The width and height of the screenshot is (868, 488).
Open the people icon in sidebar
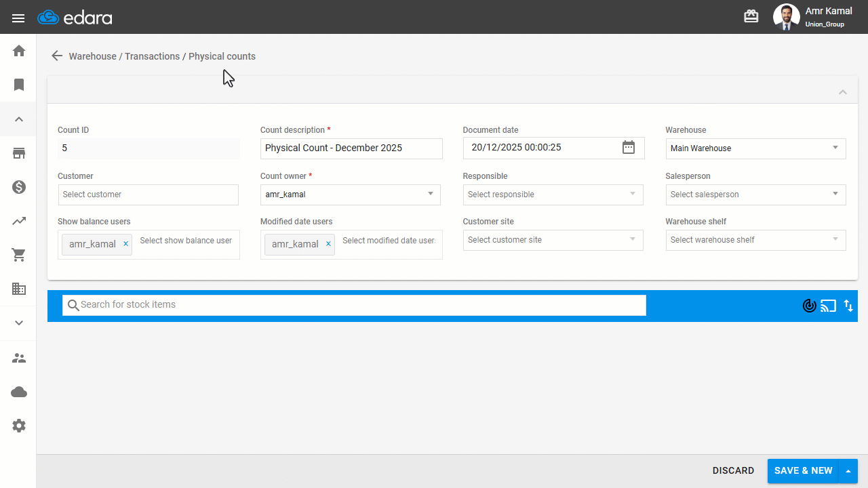pyautogui.click(x=19, y=358)
